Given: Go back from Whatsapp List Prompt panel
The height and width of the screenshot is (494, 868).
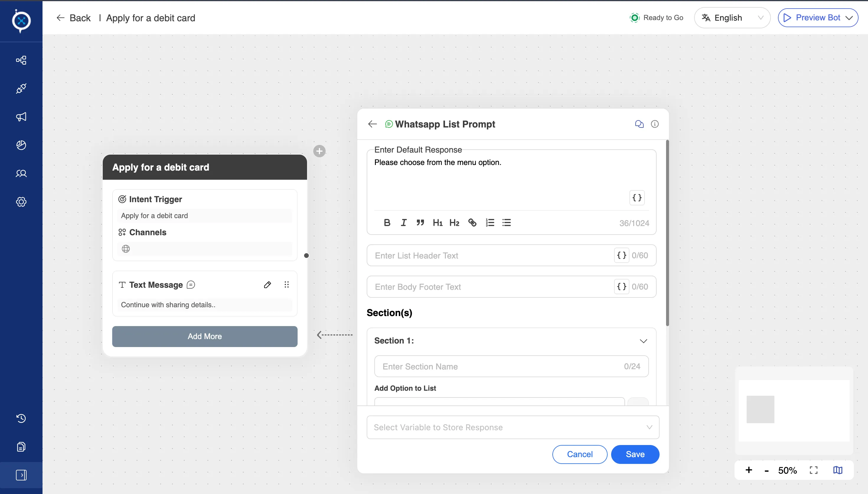Looking at the screenshot, I should click(x=372, y=124).
